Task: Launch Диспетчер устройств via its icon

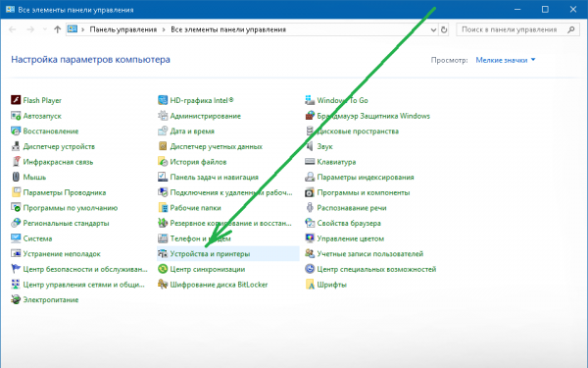Action: coord(16,146)
